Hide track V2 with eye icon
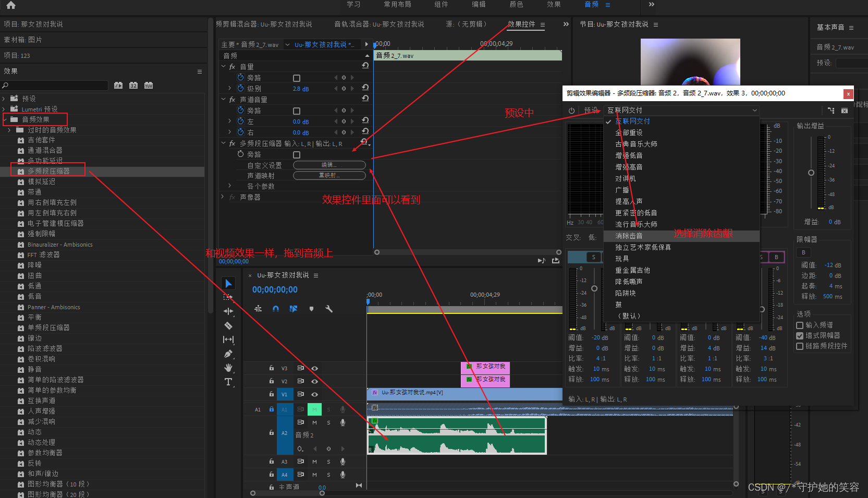This screenshot has width=868, height=498. [314, 381]
